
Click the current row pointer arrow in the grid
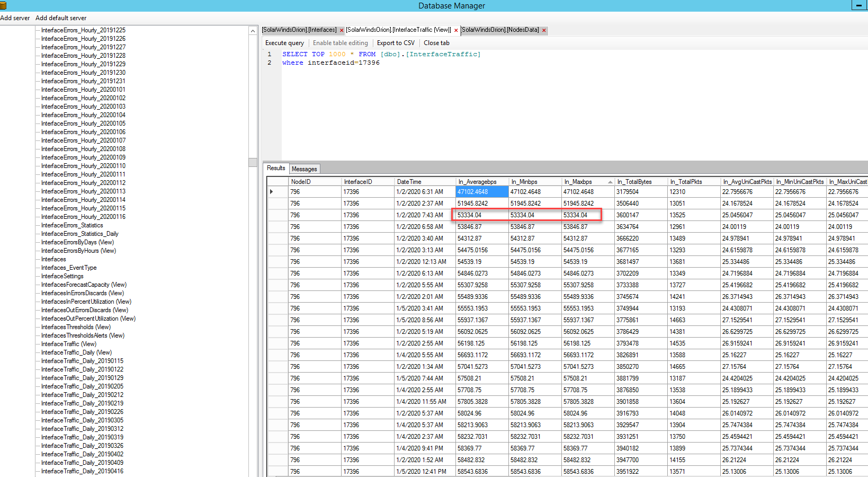[272, 192]
